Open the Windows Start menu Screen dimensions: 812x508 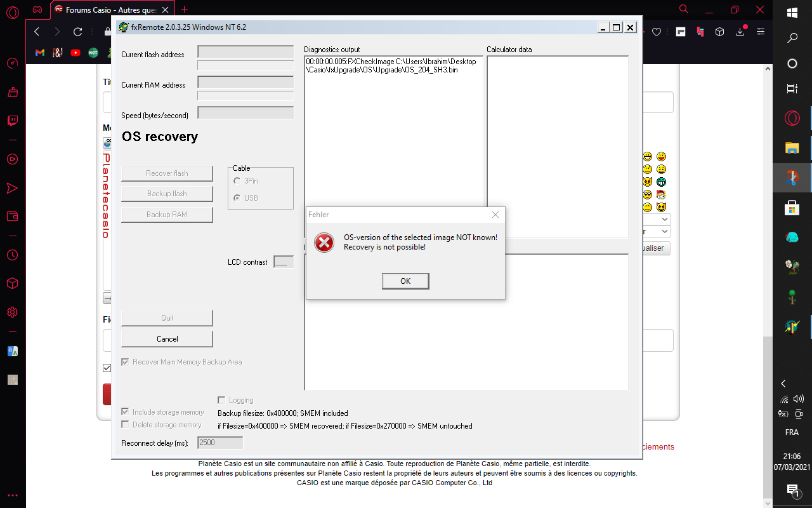pos(792,13)
